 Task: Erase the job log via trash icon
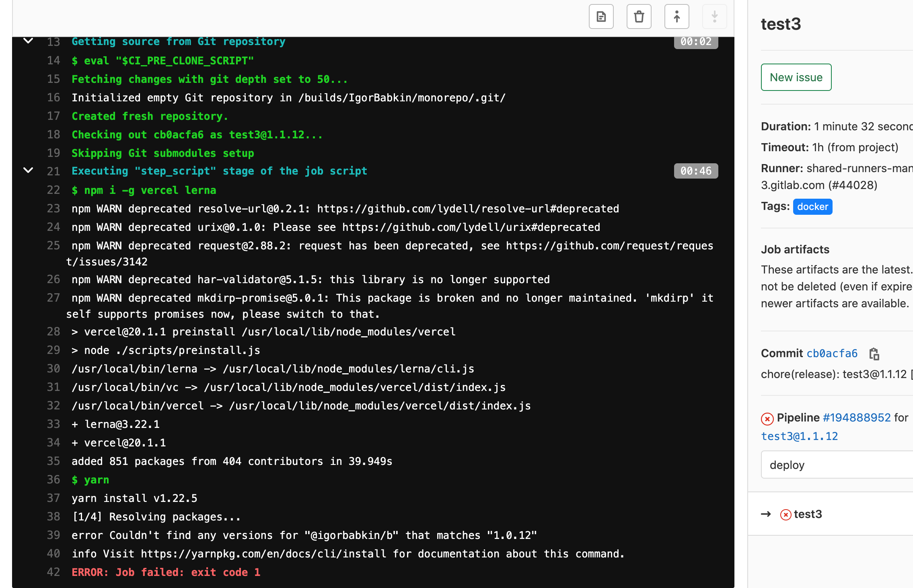tap(639, 16)
